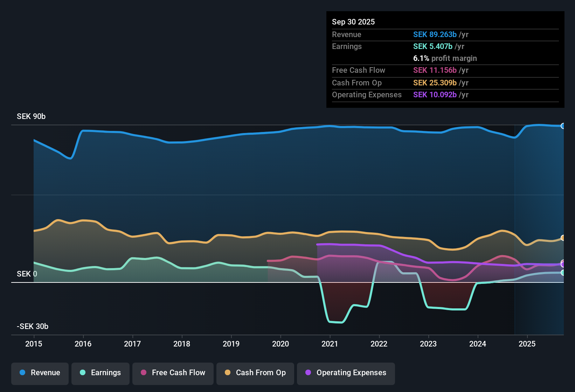Click the 2021 x-axis year label
This screenshot has width=575, height=392.
330,344
